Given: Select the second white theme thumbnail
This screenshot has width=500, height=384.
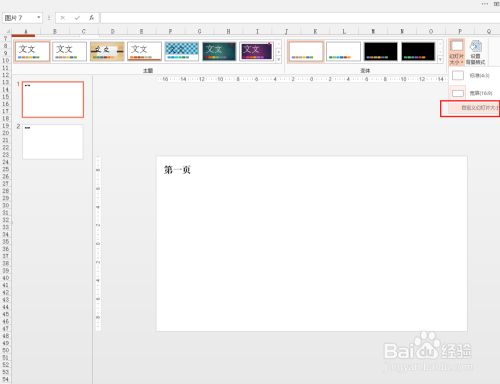Looking at the screenshot, I should tap(69, 51).
